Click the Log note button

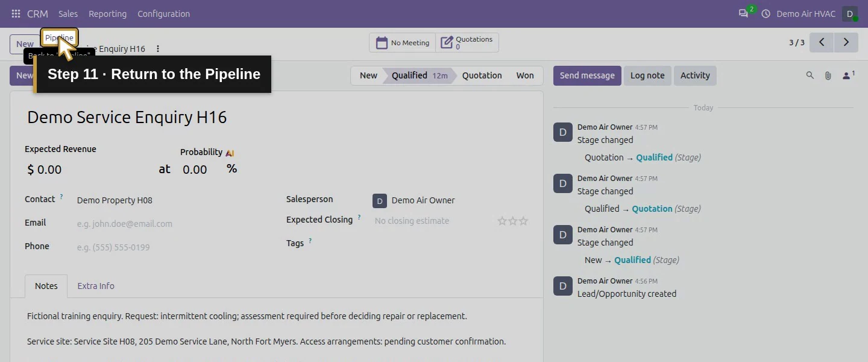point(647,75)
